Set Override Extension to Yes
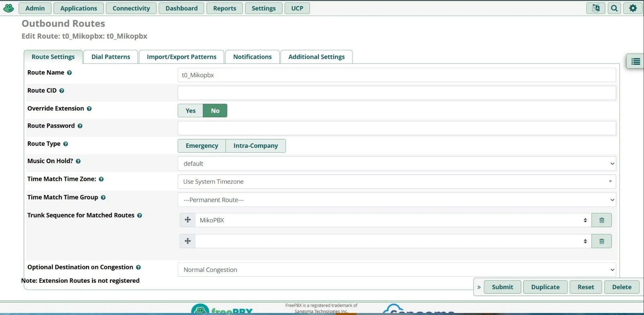 tap(190, 111)
